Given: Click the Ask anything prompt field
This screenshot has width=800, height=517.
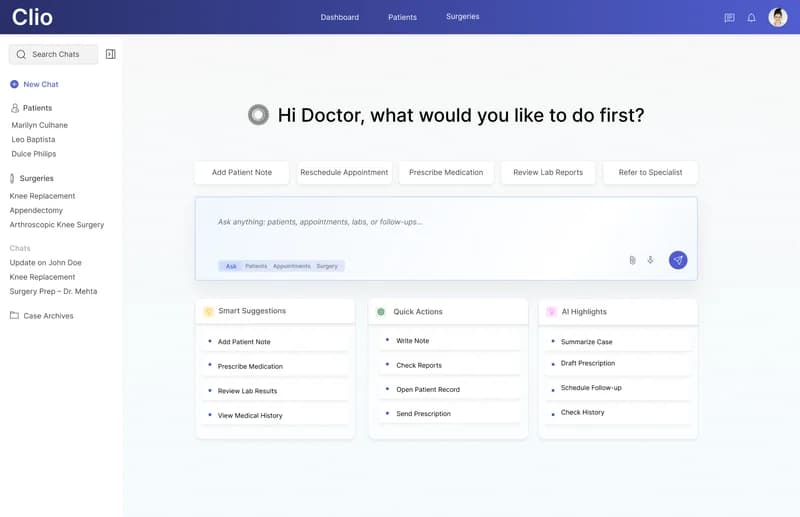Looking at the screenshot, I should point(446,238).
